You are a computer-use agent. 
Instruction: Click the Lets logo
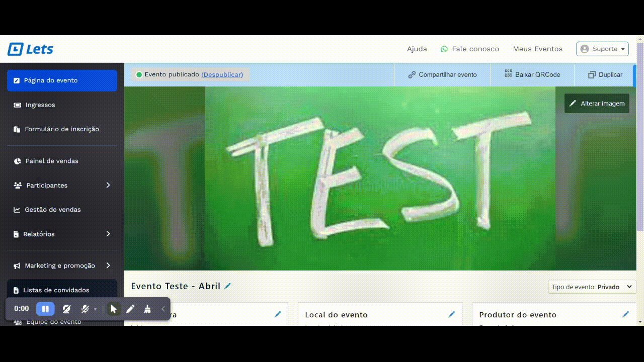[30, 49]
